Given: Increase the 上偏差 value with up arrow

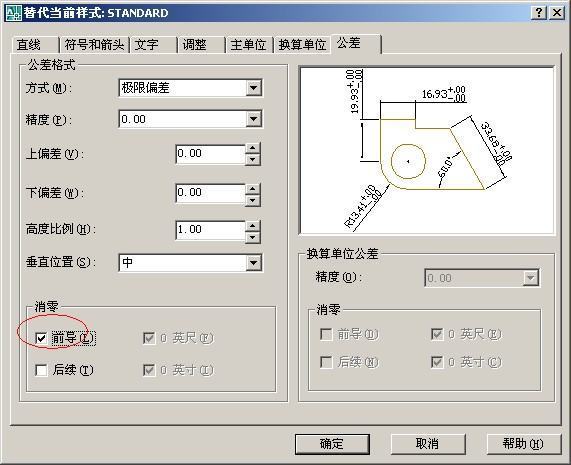Looking at the screenshot, I should tap(253, 149).
